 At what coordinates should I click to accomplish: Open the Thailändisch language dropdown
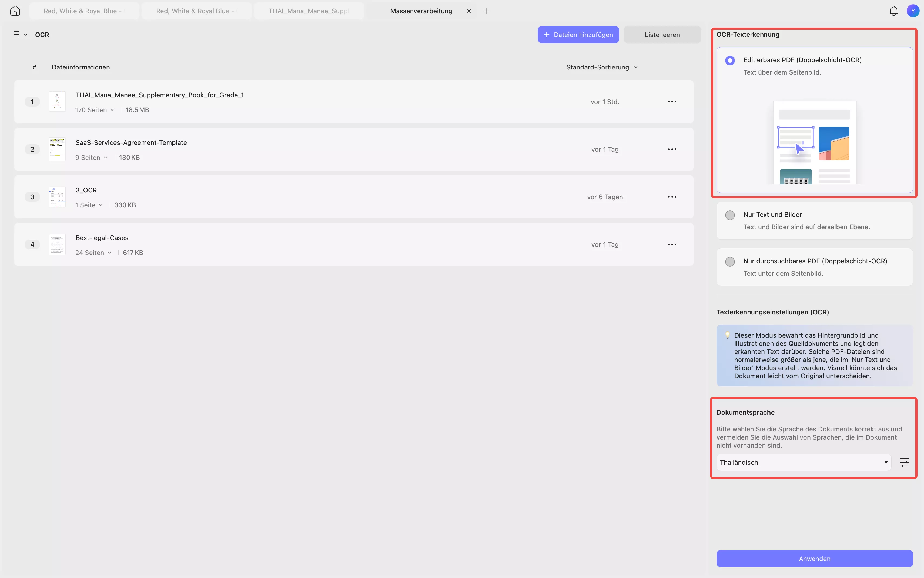tap(803, 462)
